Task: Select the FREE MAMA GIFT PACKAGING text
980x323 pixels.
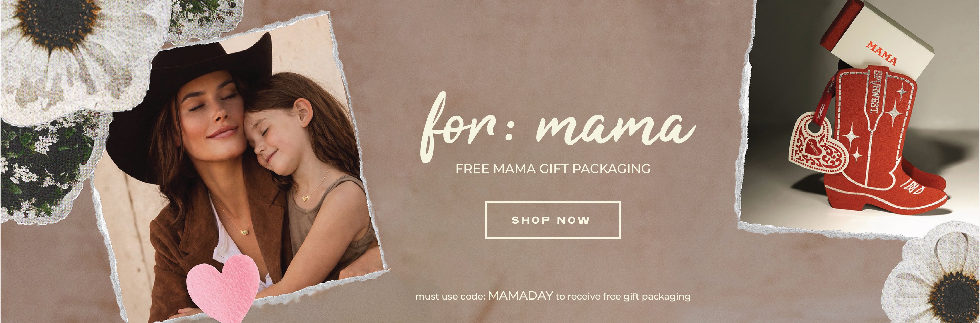Action: pos(553,169)
